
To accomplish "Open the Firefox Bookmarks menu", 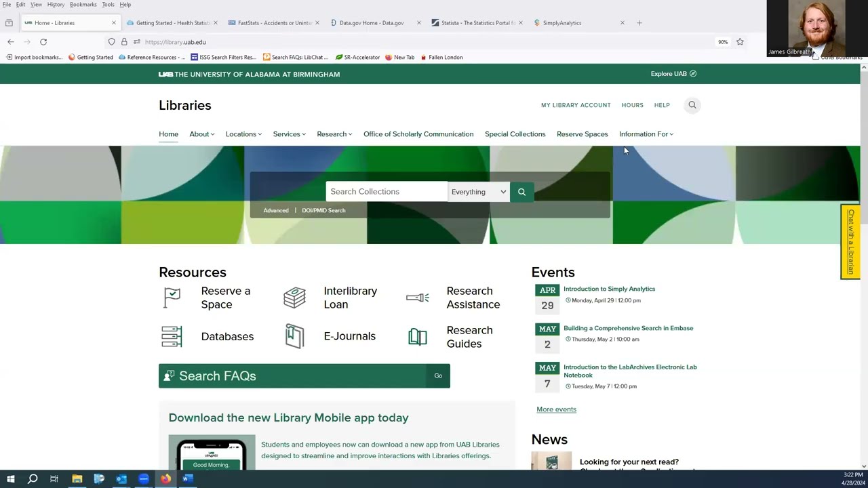I will coord(83,5).
